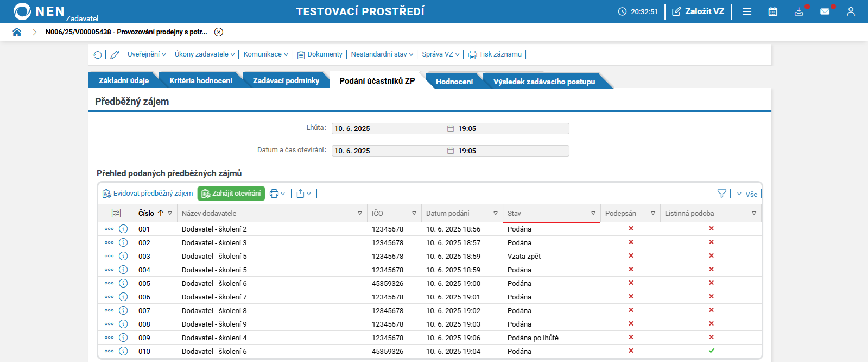Show info for row 006
The width and height of the screenshot is (868, 362).
(123, 297)
